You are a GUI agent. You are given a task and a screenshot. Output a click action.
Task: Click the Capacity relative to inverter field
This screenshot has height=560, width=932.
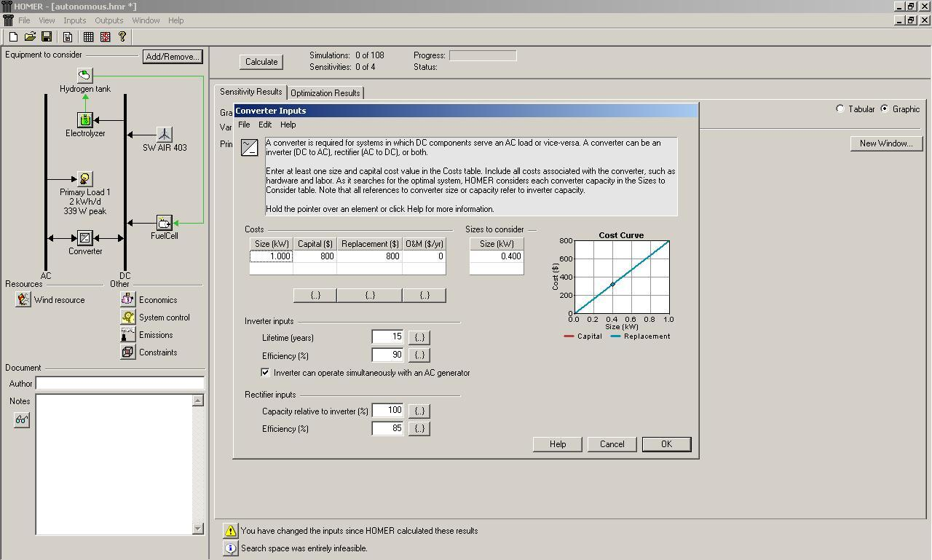387,411
